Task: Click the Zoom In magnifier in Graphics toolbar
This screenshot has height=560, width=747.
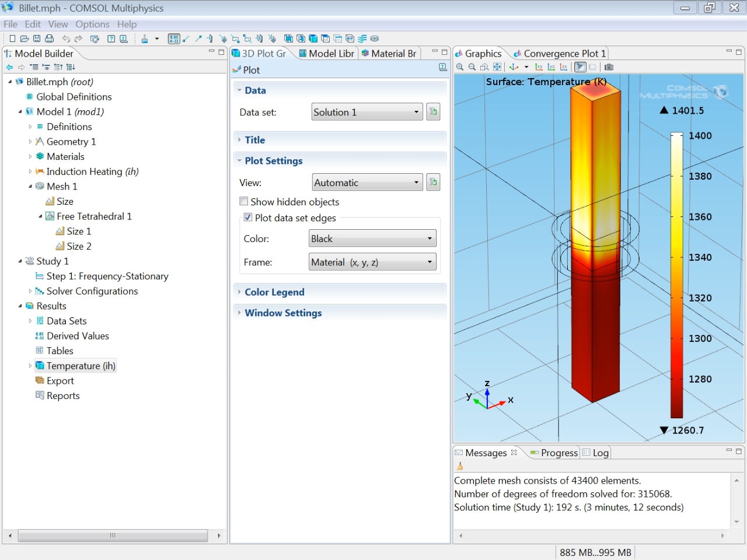Action: point(460,67)
